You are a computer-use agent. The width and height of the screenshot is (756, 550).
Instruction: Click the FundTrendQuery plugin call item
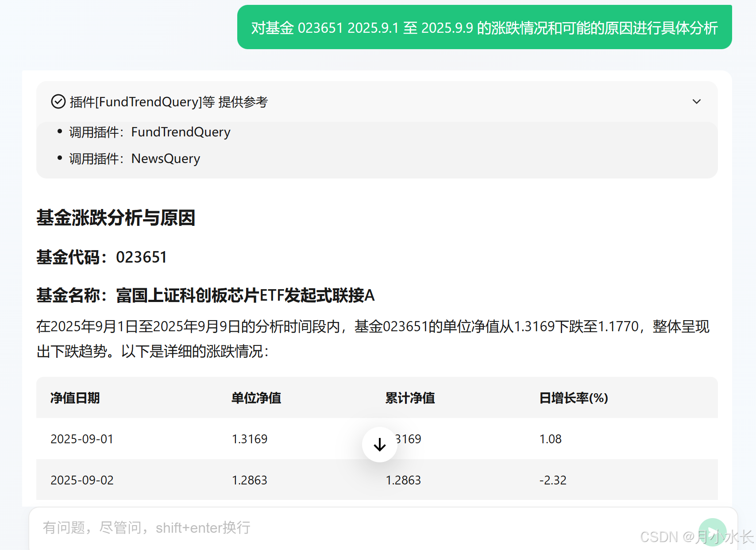[x=150, y=132]
